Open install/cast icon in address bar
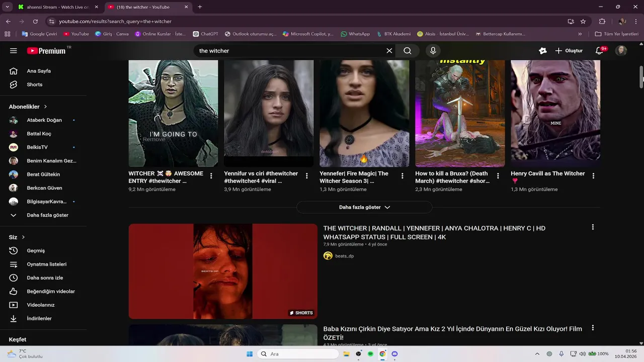 tap(571, 22)
